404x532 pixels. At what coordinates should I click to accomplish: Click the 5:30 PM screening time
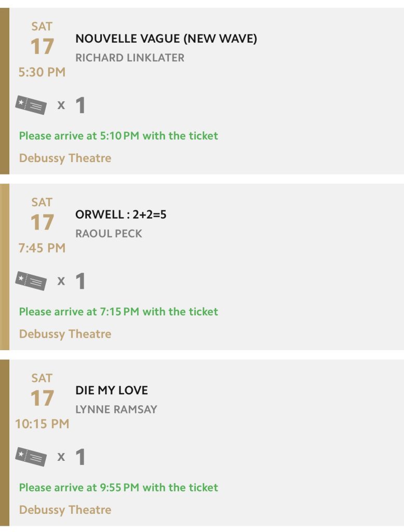pos(42,72)
